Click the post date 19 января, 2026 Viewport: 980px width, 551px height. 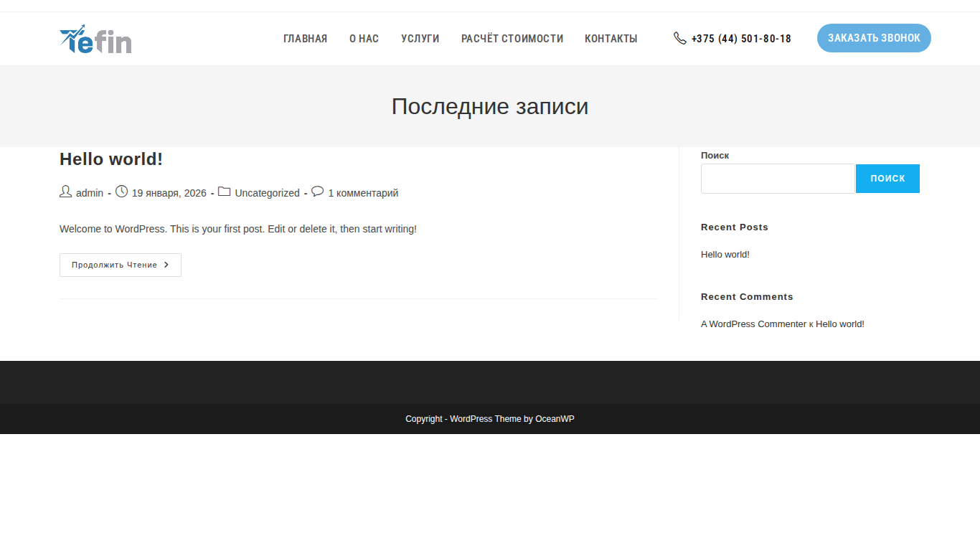(x=169, y=193)
